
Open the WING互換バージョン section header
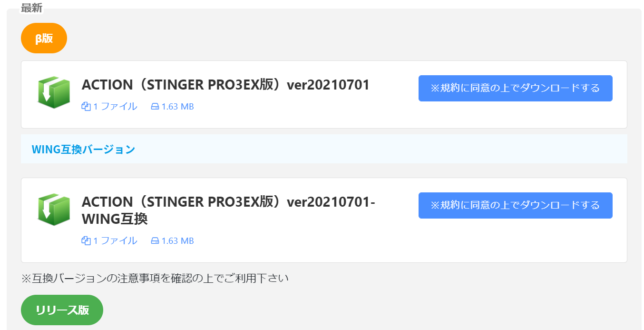(82, 149)
